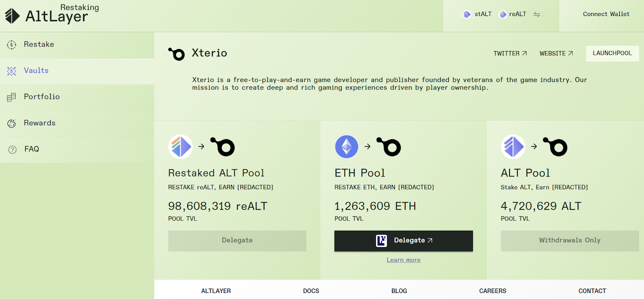Open the DOCS footer link
This screenshot has width=644, height=299.
[311, 291]
